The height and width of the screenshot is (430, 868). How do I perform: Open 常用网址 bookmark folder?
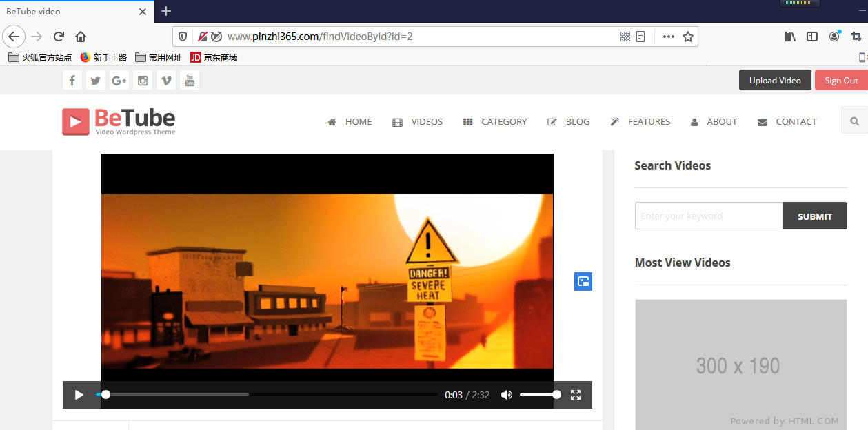[x=159, y=58]
